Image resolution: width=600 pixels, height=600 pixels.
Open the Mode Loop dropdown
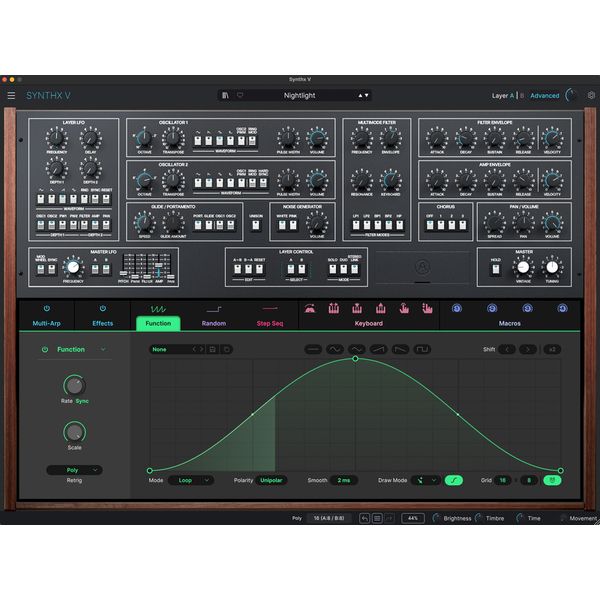click(x=191, y=480)
